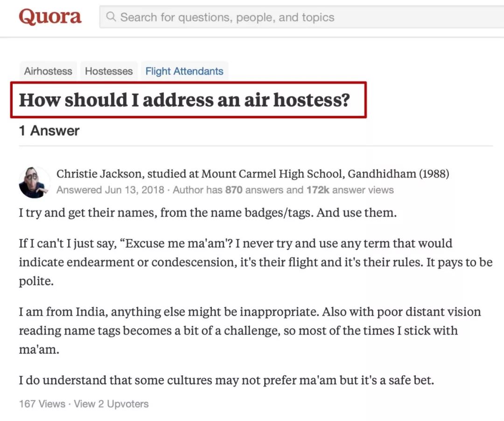Screen dimensions: 504x421
Task: Click the 1 Answer heading
Action: pos(49,131)
